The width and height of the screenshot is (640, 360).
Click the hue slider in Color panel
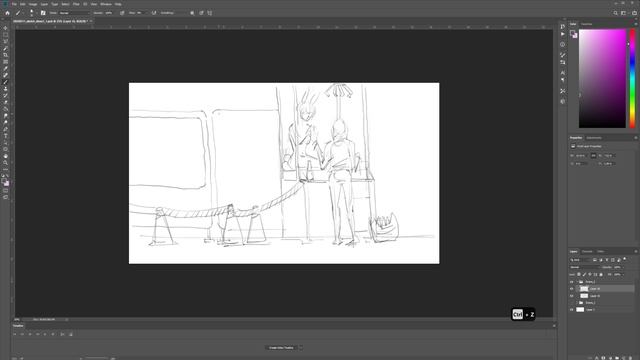[632, 78]
